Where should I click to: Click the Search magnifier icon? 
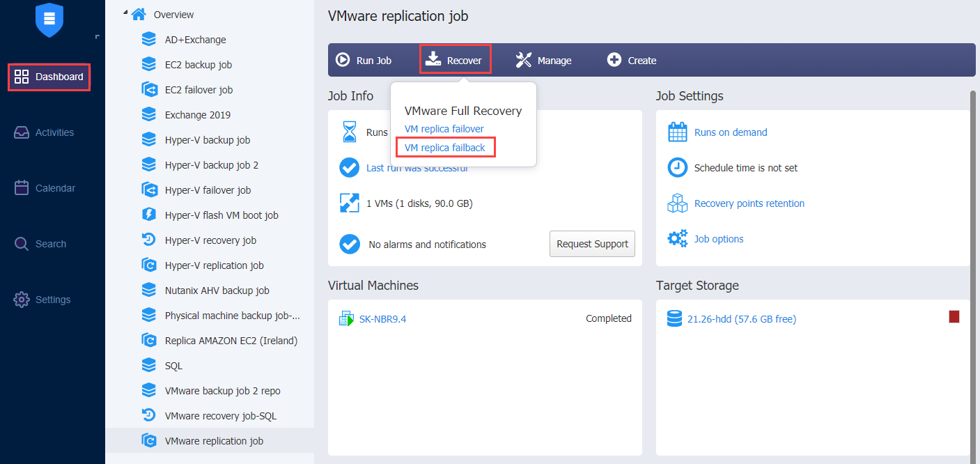(22, 244)
